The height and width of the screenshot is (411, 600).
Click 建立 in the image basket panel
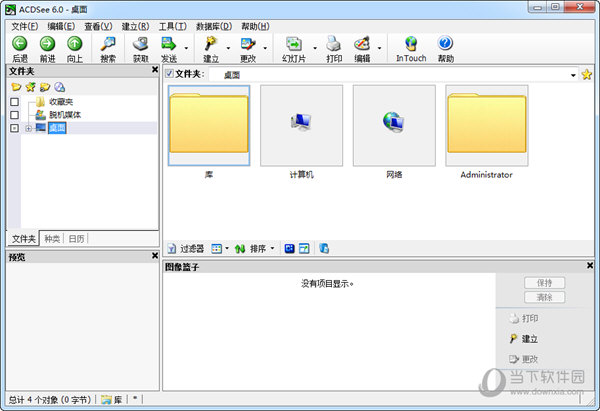[x=523, y=339]
